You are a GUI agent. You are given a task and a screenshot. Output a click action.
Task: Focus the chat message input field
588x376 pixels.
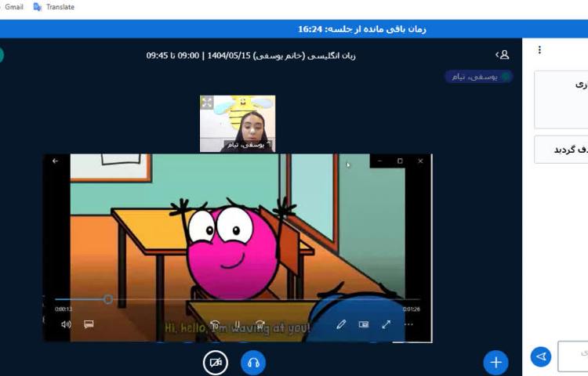[572, 356]
